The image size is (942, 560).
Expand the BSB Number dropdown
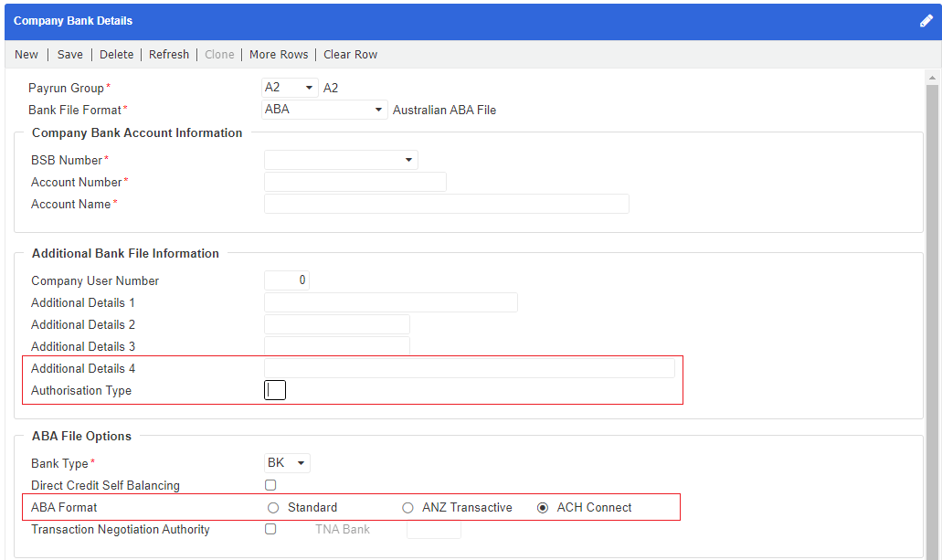408,159
